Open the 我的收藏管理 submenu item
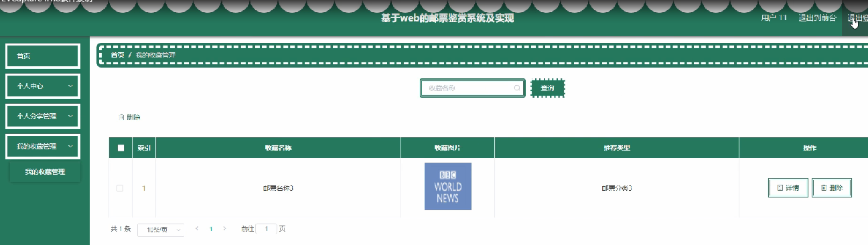The image size is (868, 245). (45, 172)
